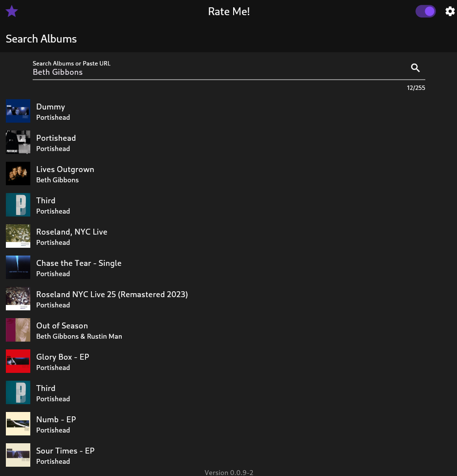Click the Search Albums page heading

41,39
